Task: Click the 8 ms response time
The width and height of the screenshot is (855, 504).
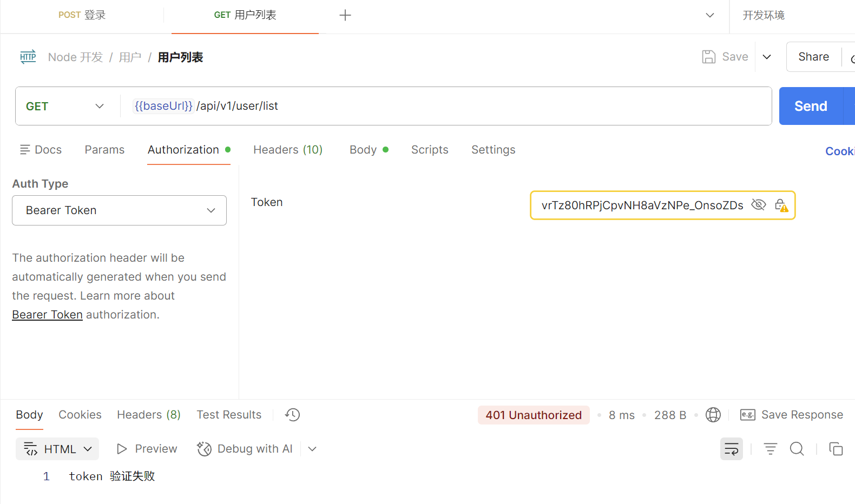Action: click(x=621, y=415)
